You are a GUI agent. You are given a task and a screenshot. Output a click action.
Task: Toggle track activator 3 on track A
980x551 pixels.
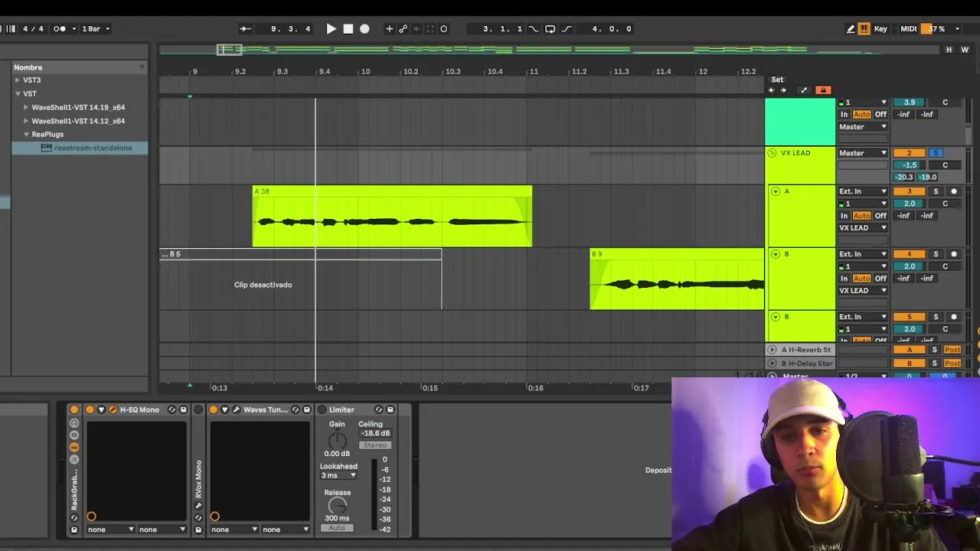pos(909,191)
